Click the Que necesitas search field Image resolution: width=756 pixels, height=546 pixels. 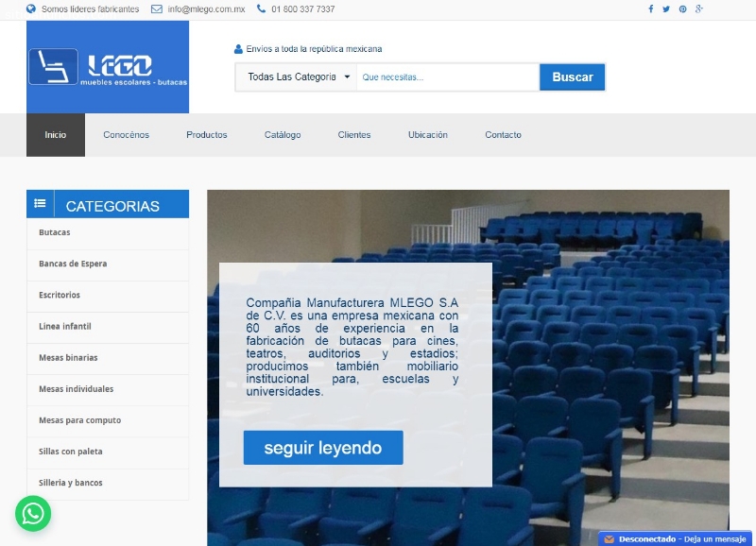(x=447, y=77)
